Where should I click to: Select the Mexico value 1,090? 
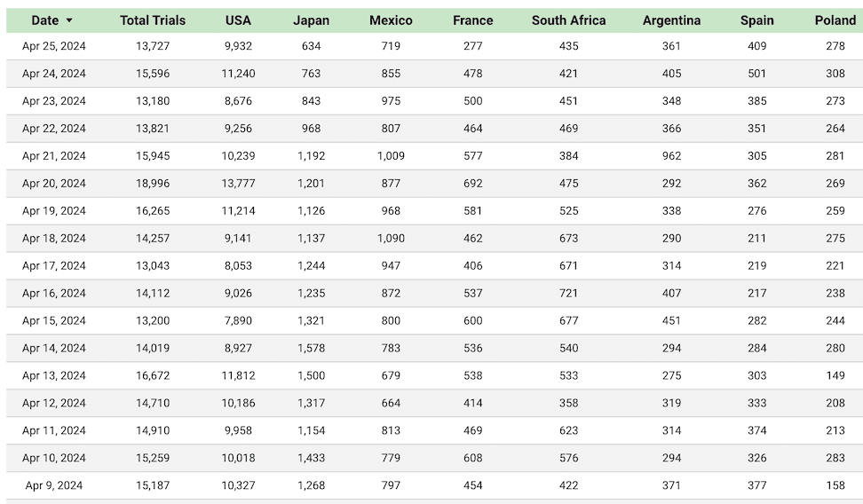point(391,238)
